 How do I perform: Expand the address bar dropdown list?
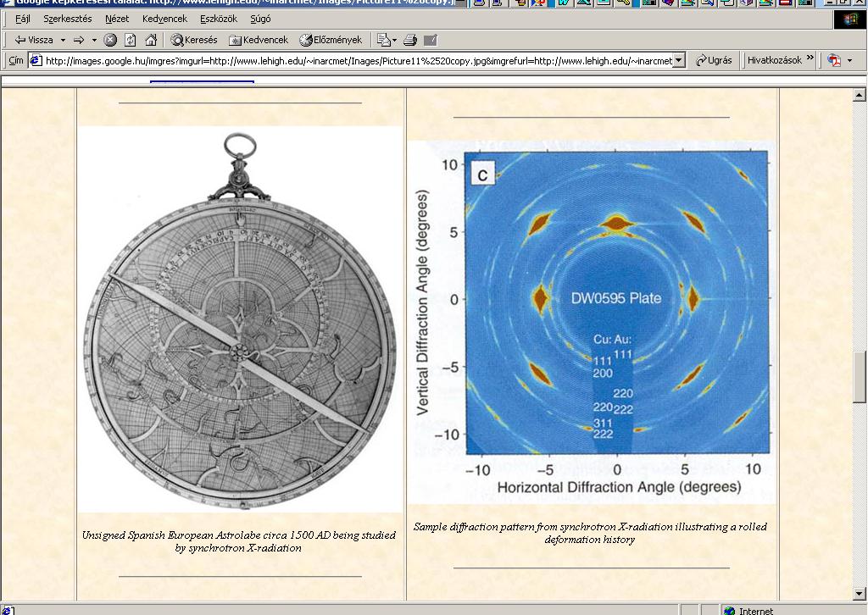coord(679,60)
